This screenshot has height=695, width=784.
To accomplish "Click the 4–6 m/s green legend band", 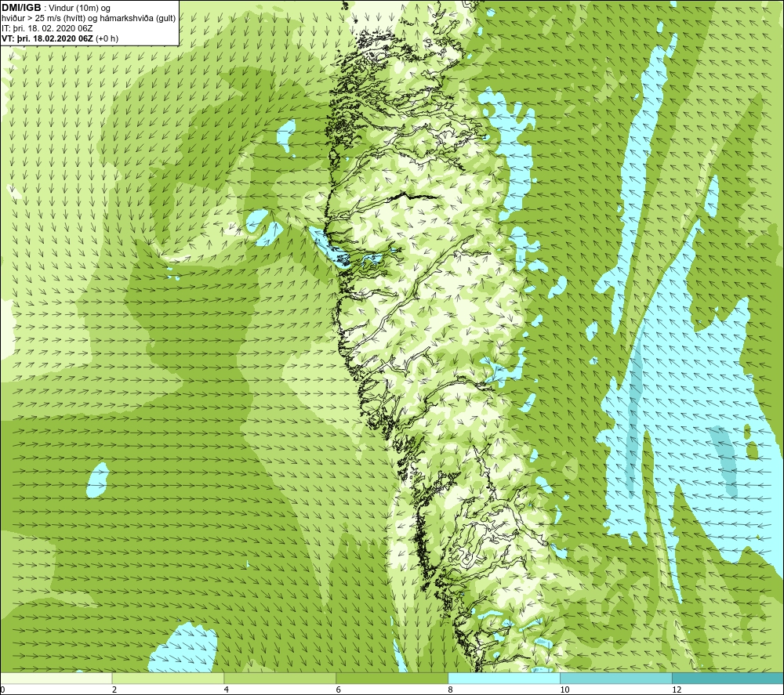I will (280, 678).
